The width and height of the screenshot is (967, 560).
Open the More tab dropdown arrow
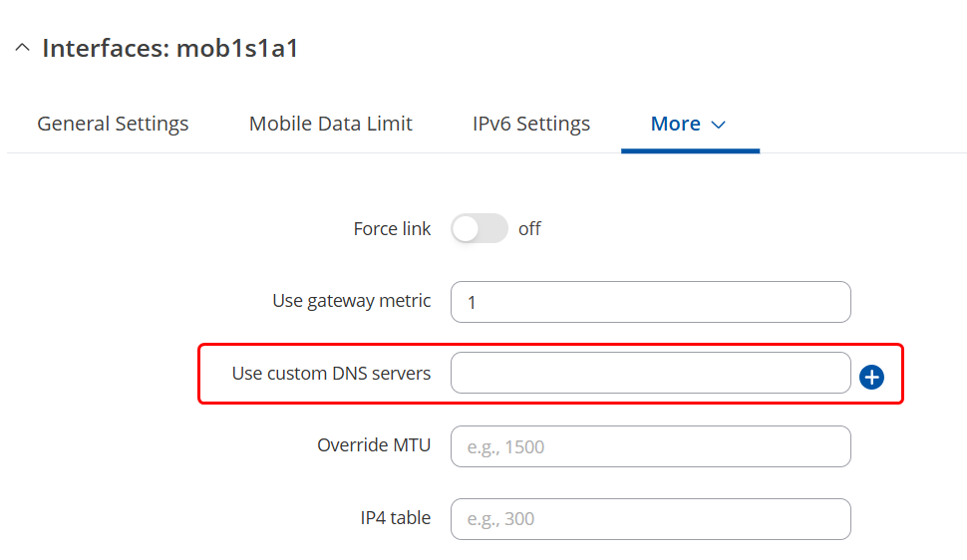point(718,125)
